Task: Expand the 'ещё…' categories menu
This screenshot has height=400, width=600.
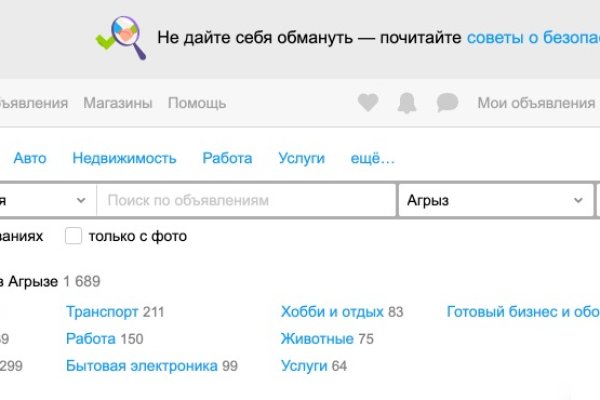Action: 372,158
